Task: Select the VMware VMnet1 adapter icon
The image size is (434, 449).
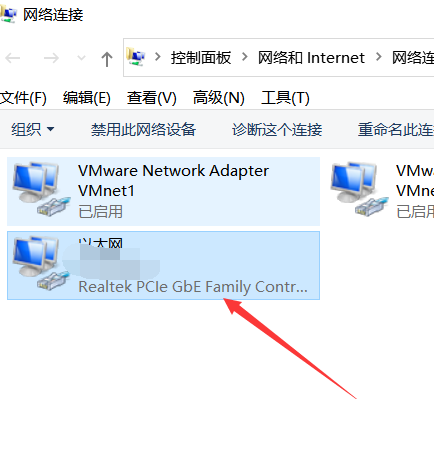Action: [41, 189]
